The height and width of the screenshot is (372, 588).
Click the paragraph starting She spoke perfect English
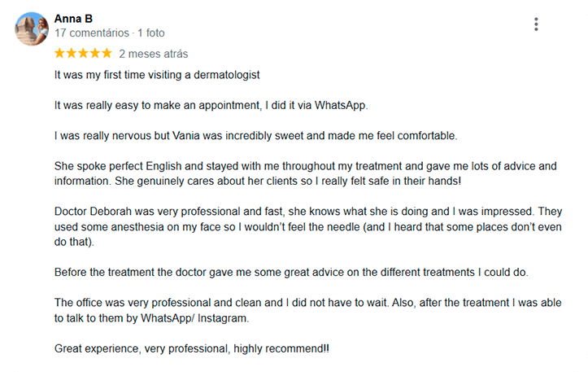306,173
